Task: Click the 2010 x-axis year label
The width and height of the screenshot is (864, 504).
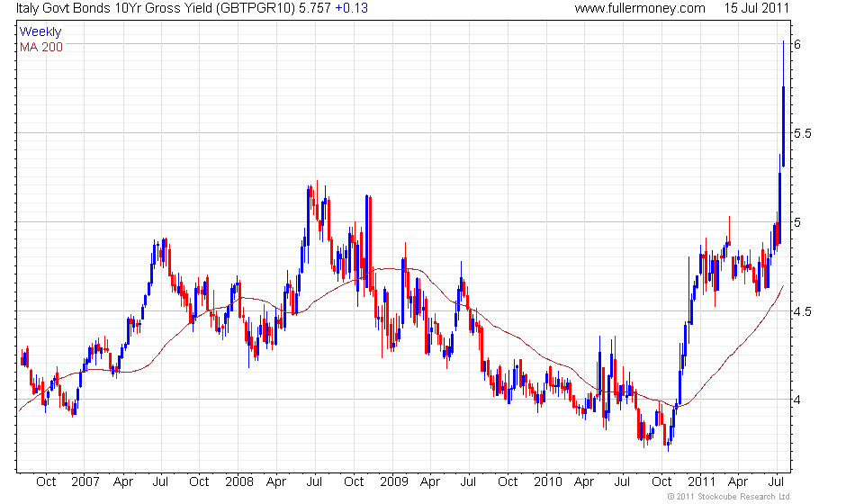Action: coord(548,481)
